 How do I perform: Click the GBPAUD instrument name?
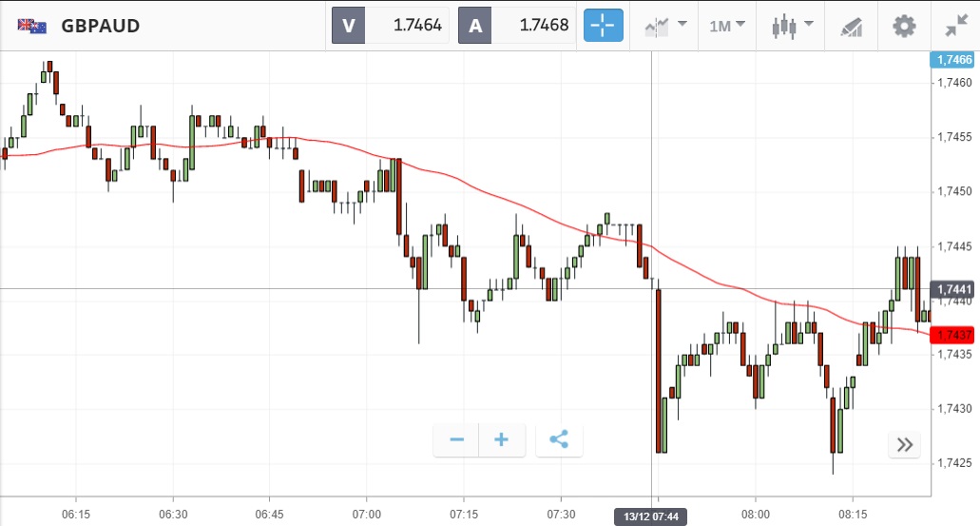click(x=100, y=26)
